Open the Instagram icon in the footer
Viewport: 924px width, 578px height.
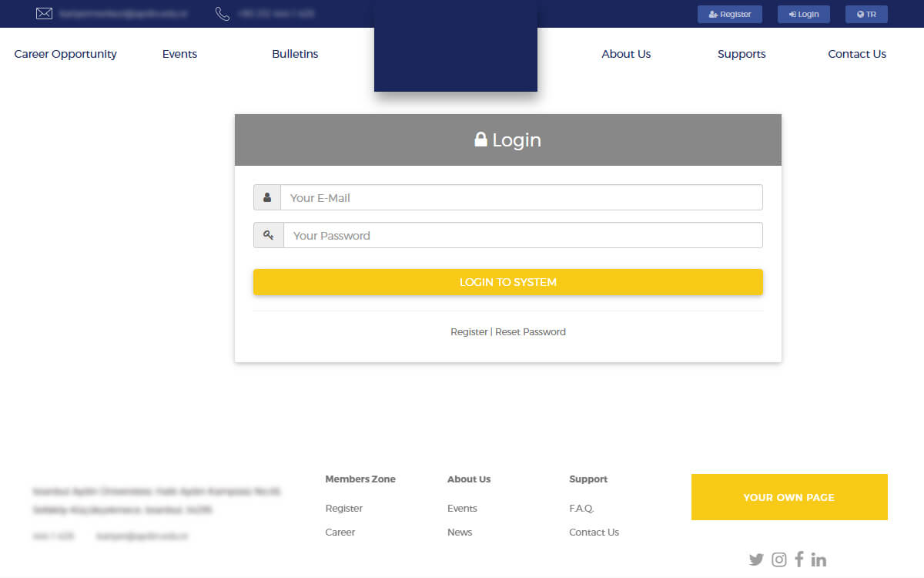point(779,560)
